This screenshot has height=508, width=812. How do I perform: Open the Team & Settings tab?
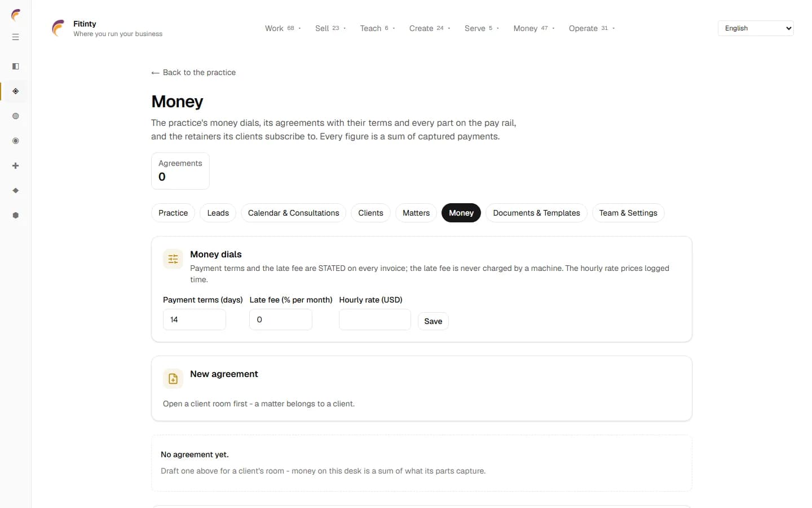click(628, 213)
